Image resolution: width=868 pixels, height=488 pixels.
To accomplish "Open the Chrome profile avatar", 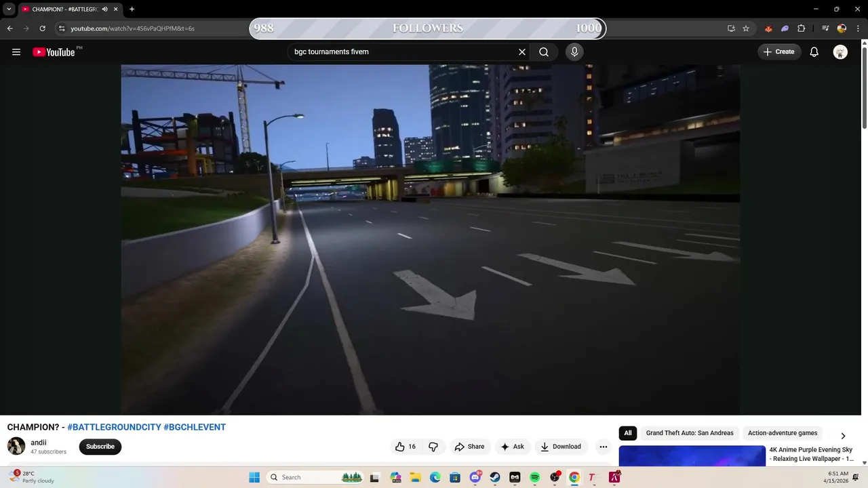I will pos(842,28).
